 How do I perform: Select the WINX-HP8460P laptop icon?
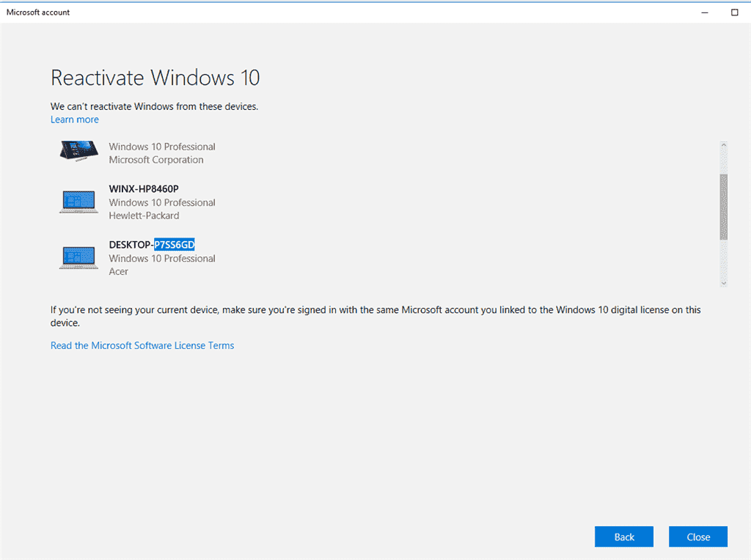click(79, 202)
